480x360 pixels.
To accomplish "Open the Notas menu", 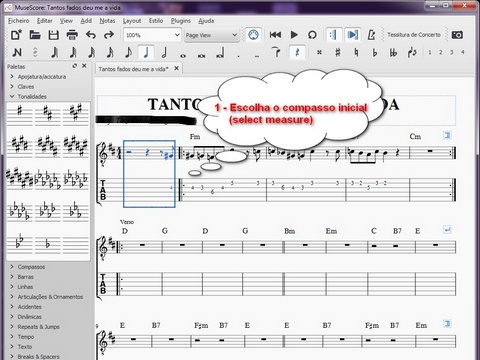I will click(107, 21).
